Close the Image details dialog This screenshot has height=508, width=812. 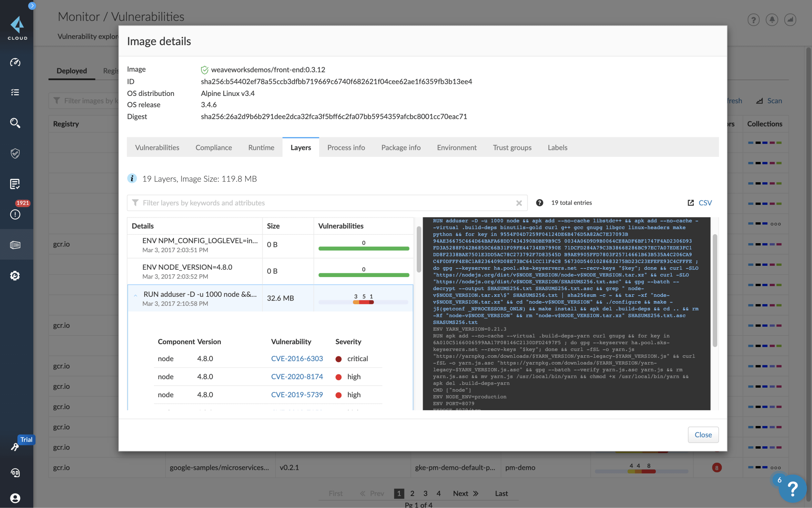click(x=703, y=434)
